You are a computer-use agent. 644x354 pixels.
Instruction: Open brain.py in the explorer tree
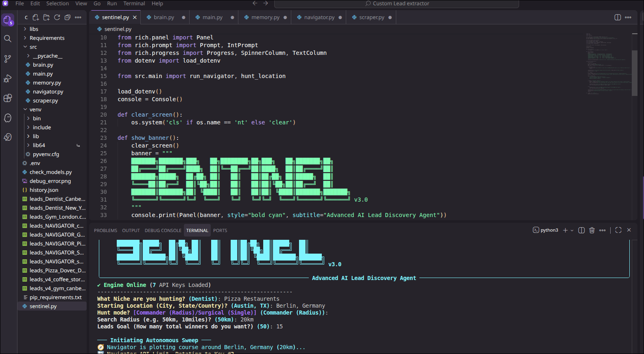(52, 65)
